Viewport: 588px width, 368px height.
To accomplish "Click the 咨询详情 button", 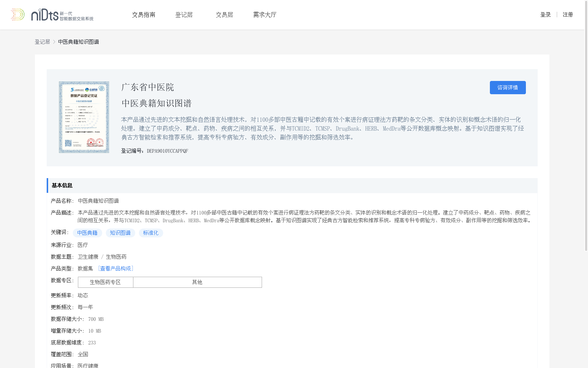I will click(x=508, y=88).
